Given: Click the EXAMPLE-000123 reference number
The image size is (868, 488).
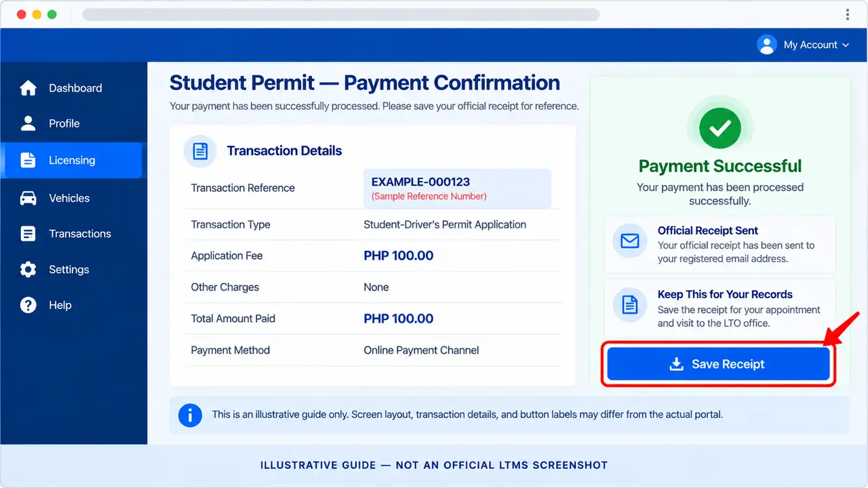Looking at the screenshot, I should click(421, 182).
